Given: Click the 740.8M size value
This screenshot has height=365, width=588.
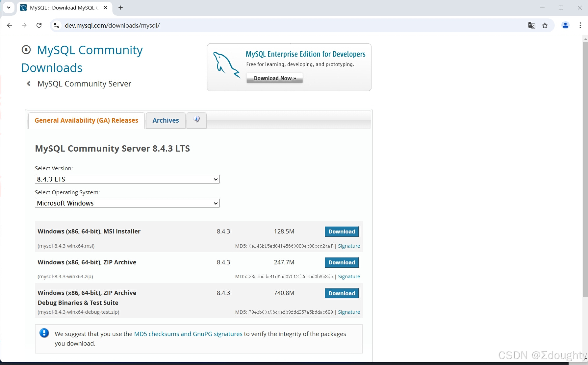Looking at the screenshot, I should click(284, 293).
